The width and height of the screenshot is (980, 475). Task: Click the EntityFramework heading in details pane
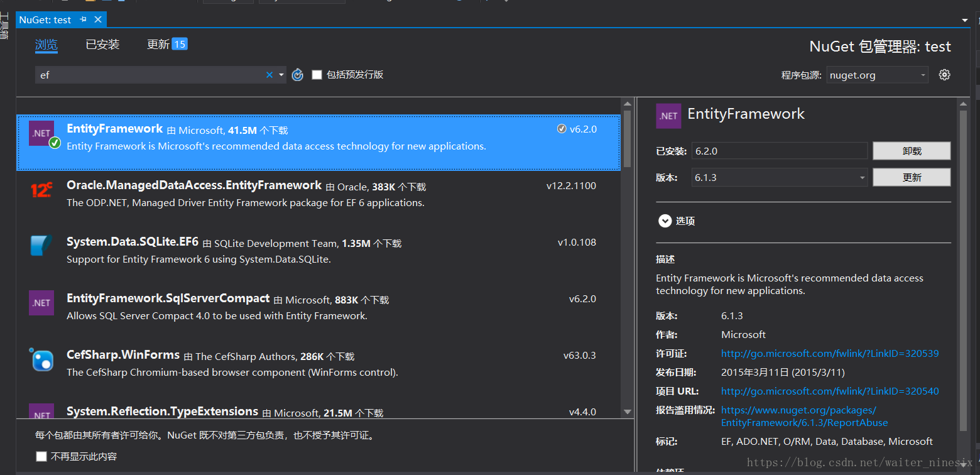pos(746,114)
